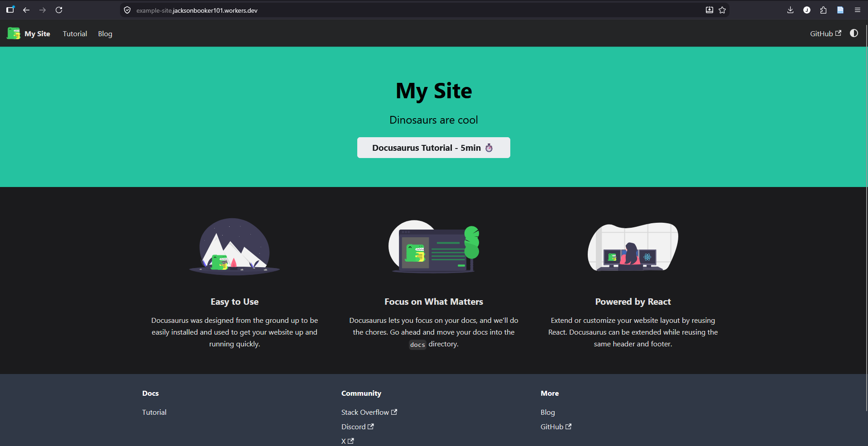The image size is (868, 446).
Task: Click the Docusaurus dinosaur logo in navbar
Action: (14, 34)
